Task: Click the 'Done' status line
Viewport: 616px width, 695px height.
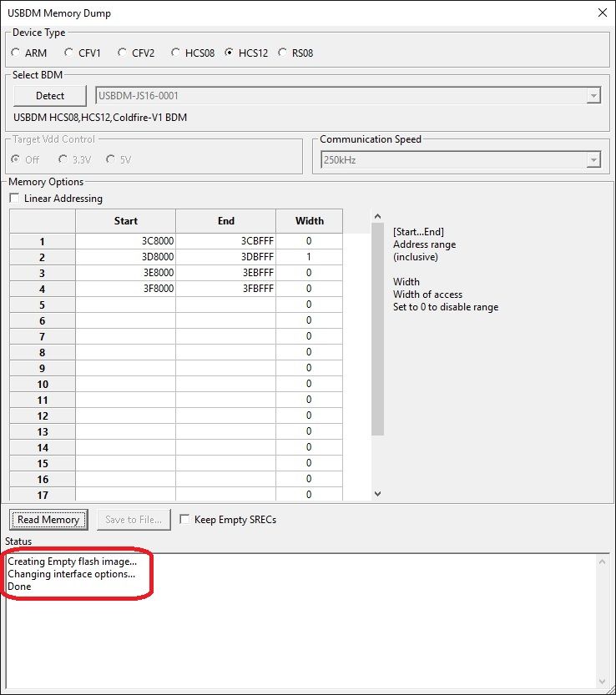Action: coord(19,587)
